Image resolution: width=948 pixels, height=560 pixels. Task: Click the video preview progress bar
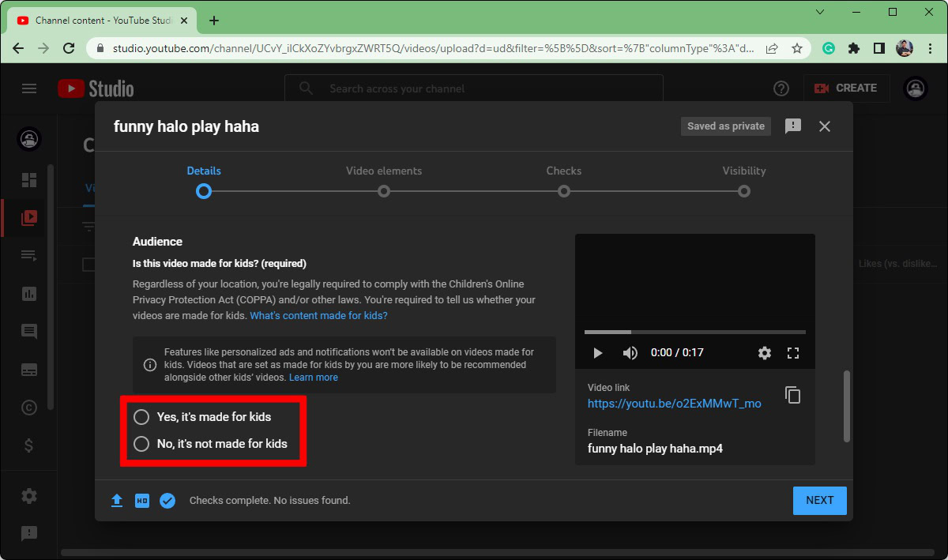[695, 332]
